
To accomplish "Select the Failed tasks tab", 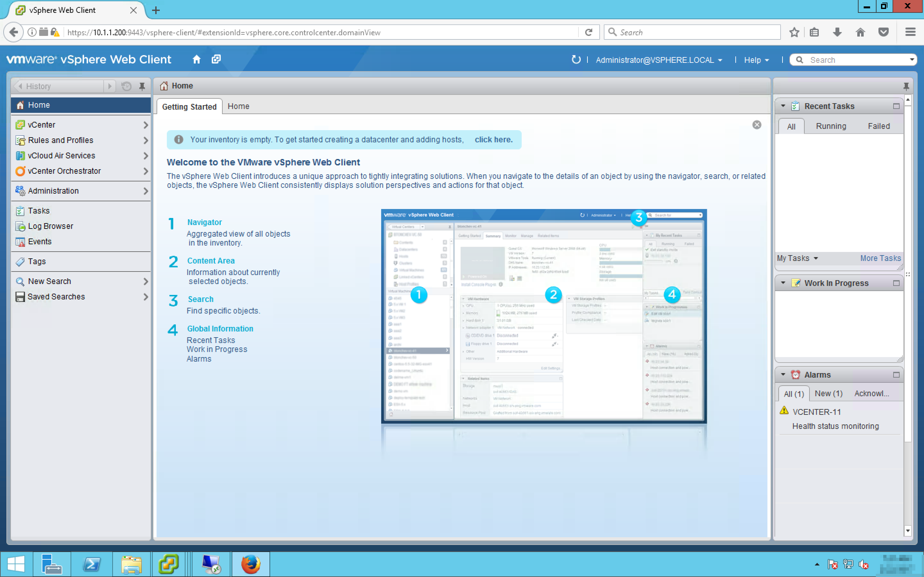I will (x=878, y=126).
